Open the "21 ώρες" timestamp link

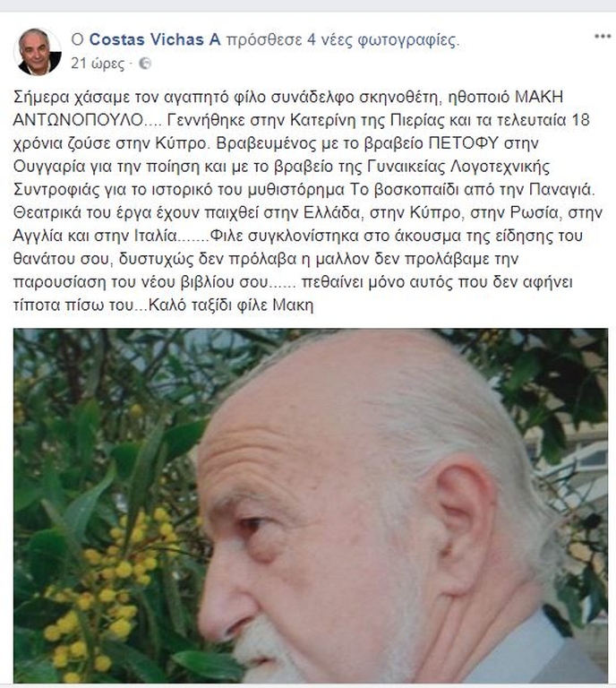[98, 64]
